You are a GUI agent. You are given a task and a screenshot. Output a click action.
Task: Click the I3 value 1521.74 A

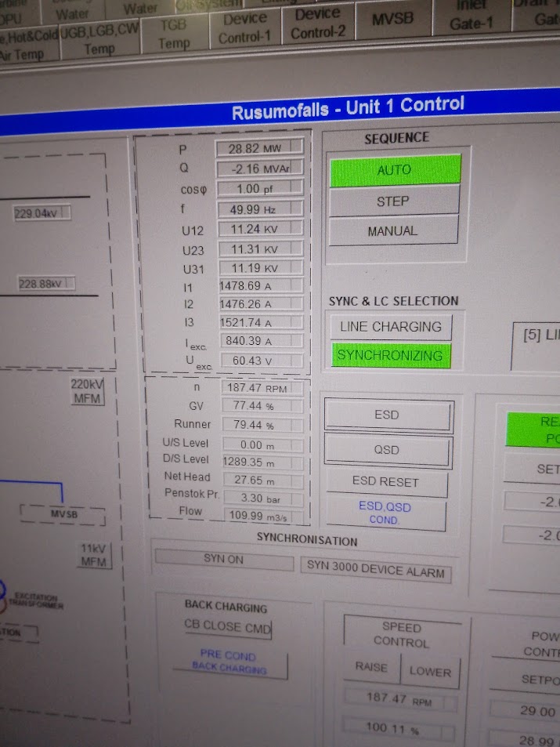click(x=262, y=322)
